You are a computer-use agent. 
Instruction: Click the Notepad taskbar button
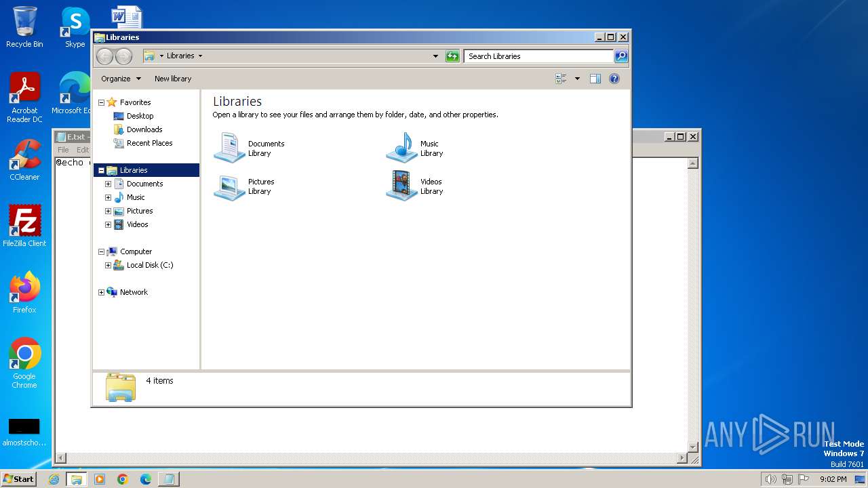(x=168, y=479)
